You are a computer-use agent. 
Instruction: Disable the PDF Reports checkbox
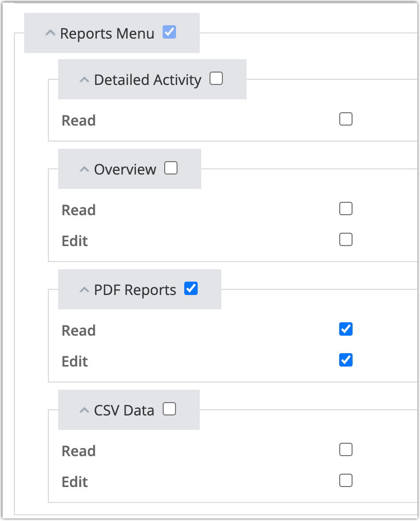(191, 288)
